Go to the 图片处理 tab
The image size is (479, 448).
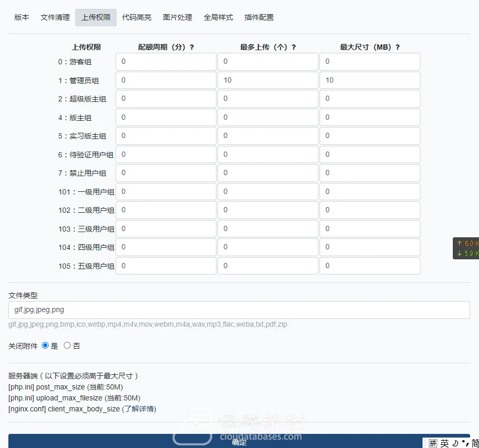pyautogui.click(x=177, y=17)
